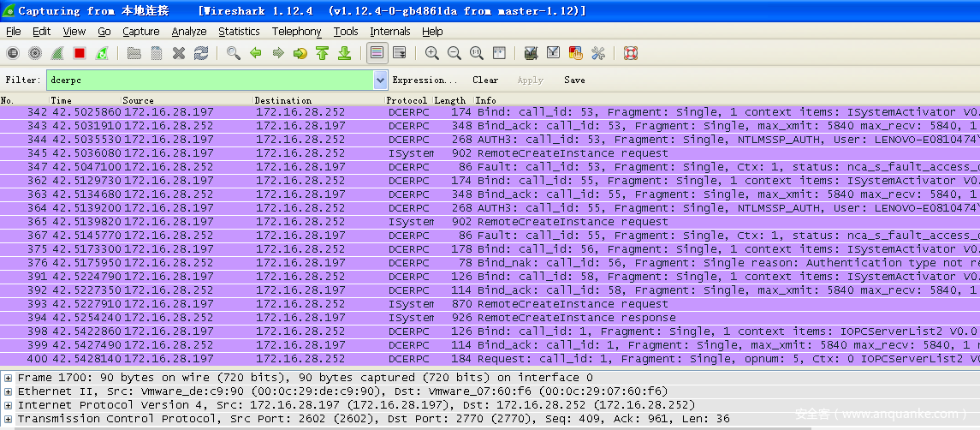Sort by Length column header
980x430 pixels.
(x=453, y=100)
